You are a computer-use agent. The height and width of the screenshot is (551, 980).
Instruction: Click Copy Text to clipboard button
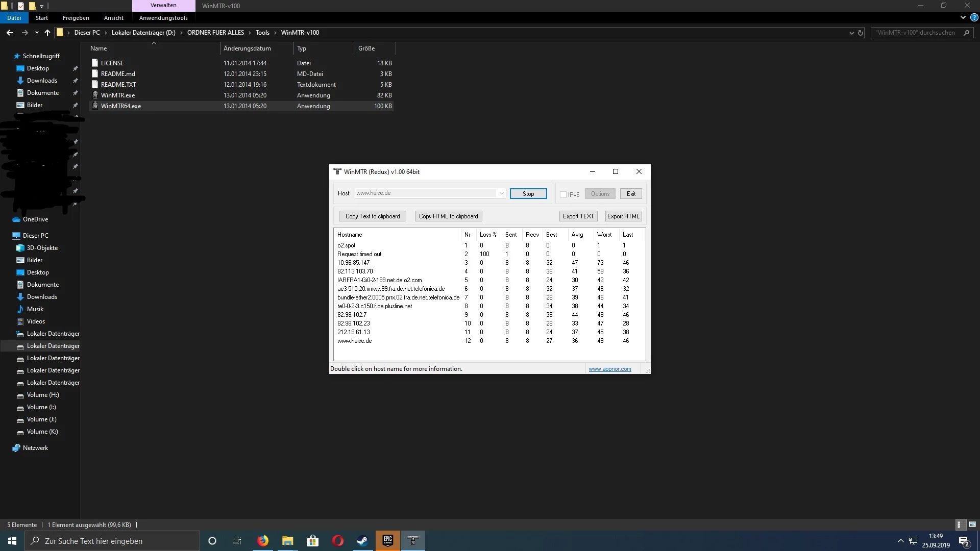(x=373, y=216)
